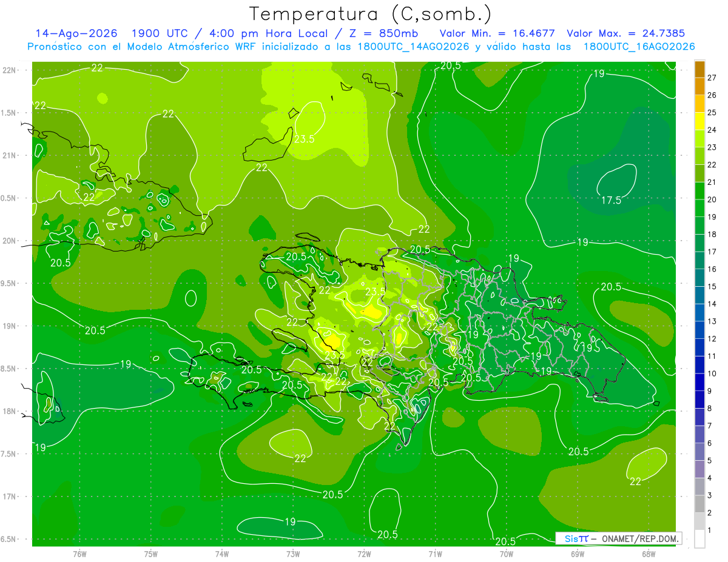Click the '76W' longitude axis label

pos(79,554)
